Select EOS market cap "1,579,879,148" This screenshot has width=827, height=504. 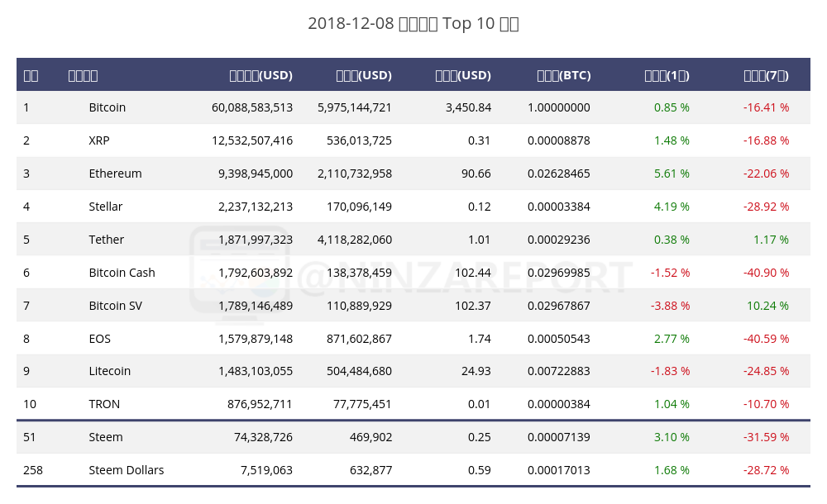[256, 339]
